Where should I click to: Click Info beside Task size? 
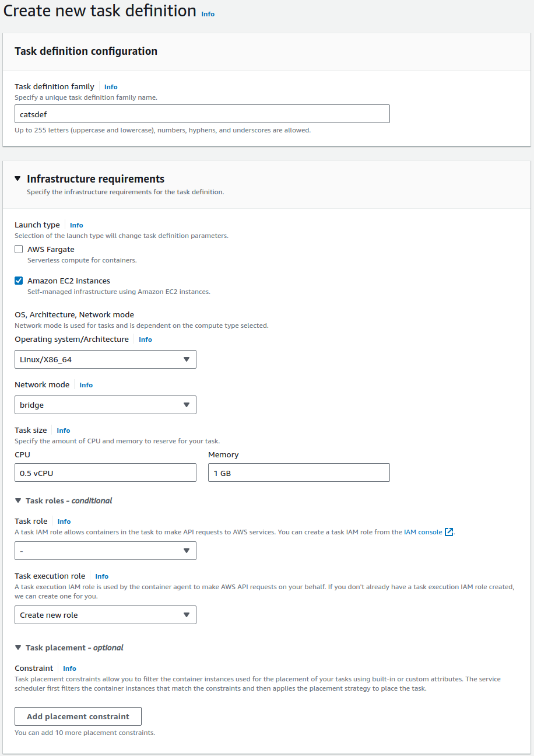[64, 430]
